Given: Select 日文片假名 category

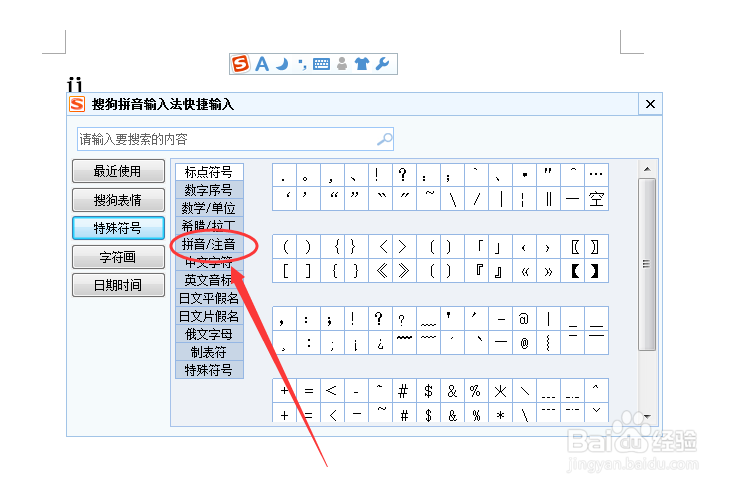Looking at the screenshot, I should pos(209,316).
